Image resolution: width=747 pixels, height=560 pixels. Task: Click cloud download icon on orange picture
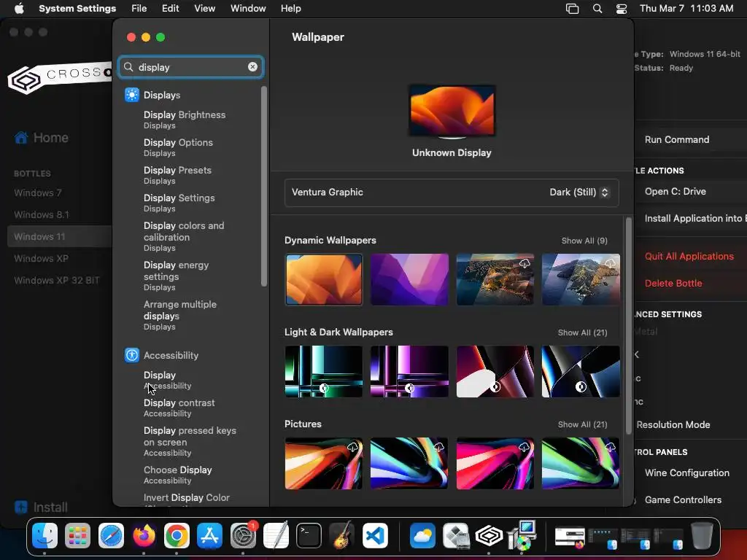coord(353,447)
